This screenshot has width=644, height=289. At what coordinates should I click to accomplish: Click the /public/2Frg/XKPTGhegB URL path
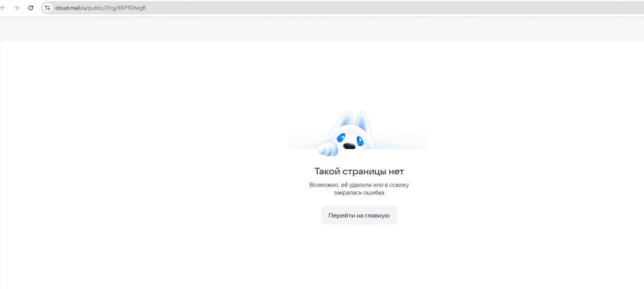coord(117,8)
